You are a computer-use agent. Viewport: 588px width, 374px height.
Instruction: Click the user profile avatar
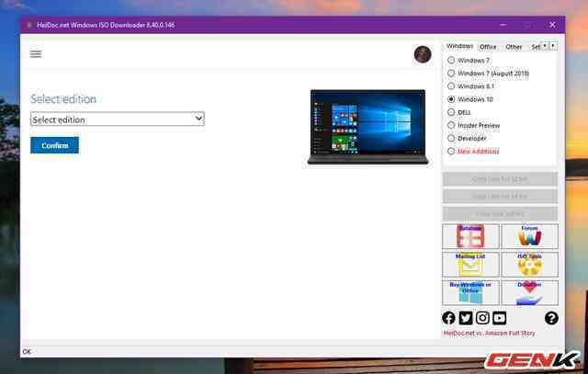[423, 54]
